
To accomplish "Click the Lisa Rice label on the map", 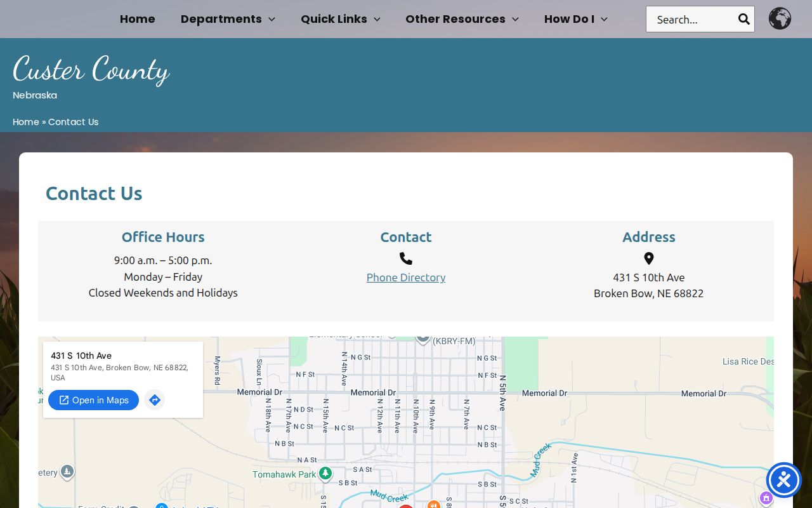I will point(748,361).
